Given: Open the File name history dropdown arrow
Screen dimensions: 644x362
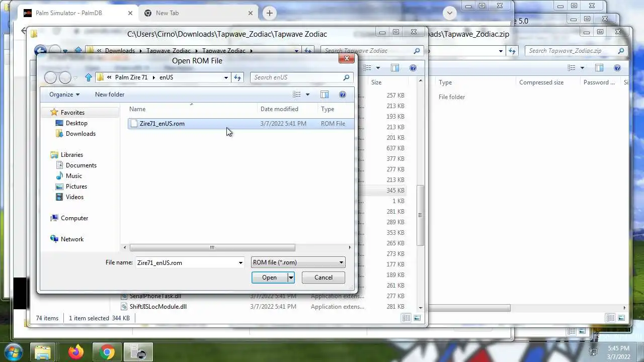Looking at the screenshot, I should click(240, 262).
